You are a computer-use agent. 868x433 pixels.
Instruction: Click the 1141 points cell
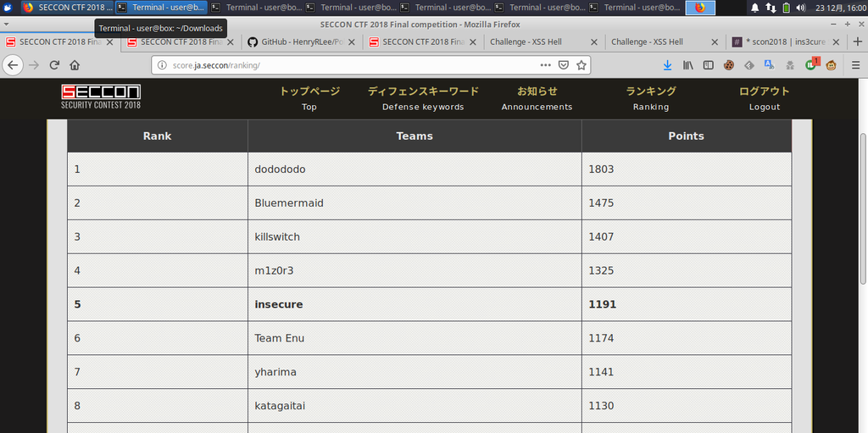point(687,372)
